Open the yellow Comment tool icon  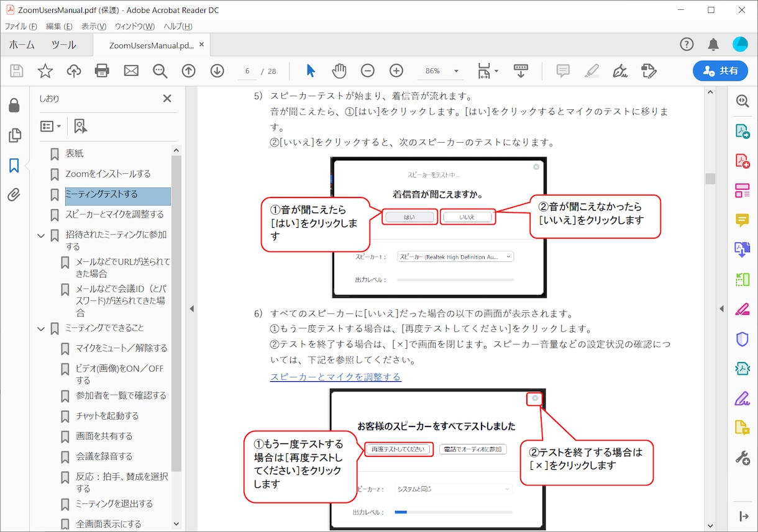[x=742, y=220]
